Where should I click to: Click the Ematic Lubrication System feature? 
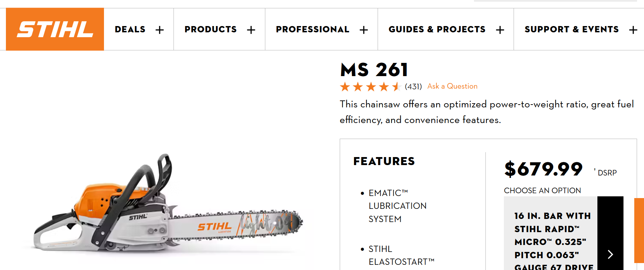tap(397, 206)
